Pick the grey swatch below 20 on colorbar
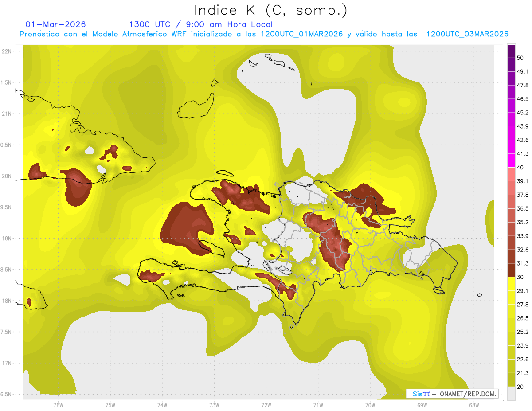 pos(511,394)
